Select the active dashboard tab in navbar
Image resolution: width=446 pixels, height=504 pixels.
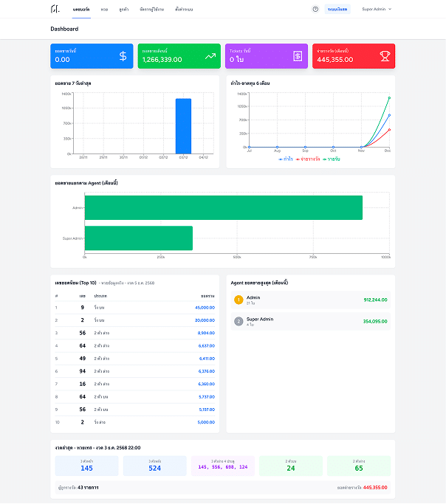(x=81, y=10)
